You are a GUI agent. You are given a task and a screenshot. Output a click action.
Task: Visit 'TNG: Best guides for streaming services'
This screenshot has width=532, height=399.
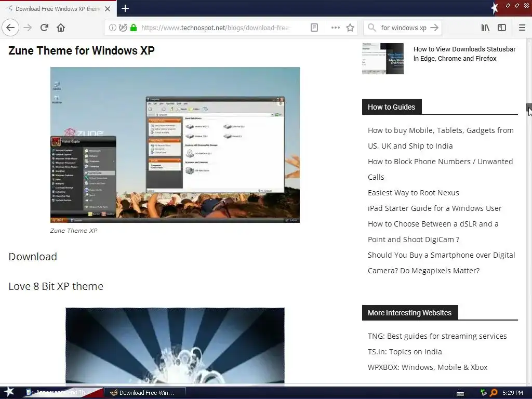pyautogui.click(x=437, y=336)
